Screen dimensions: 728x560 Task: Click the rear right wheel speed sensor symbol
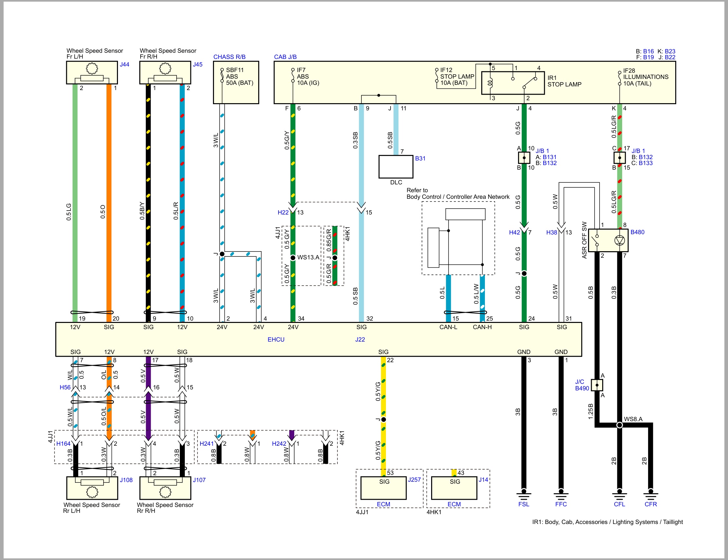tap(165, 488)
